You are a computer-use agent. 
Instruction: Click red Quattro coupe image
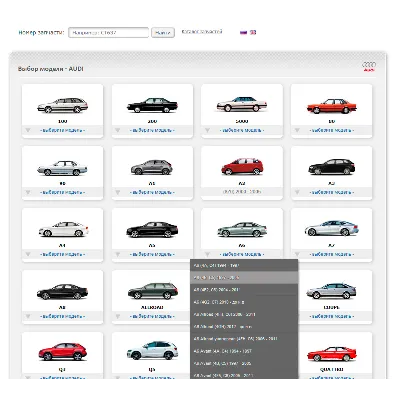332,354
